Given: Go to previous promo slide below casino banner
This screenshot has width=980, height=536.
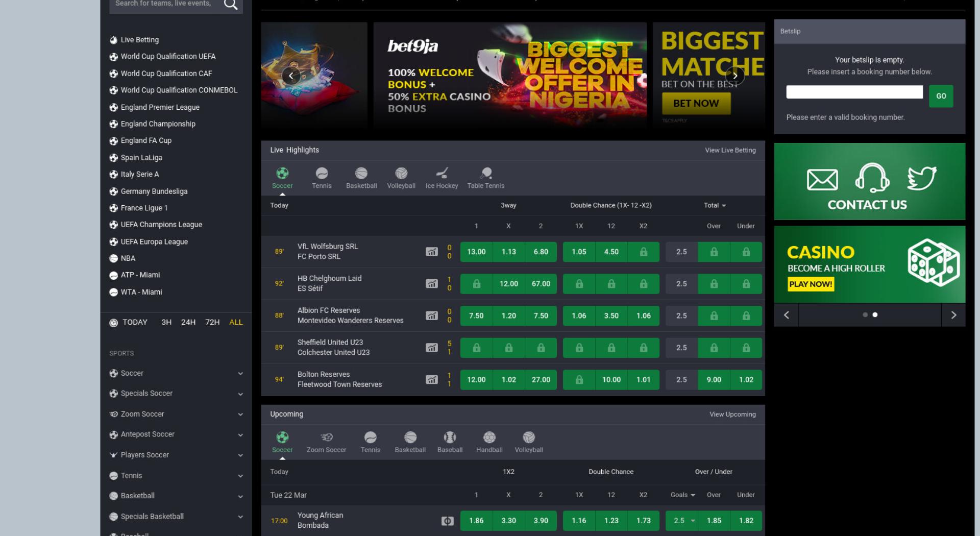Looking at the screenshot, I should (786, 315).
